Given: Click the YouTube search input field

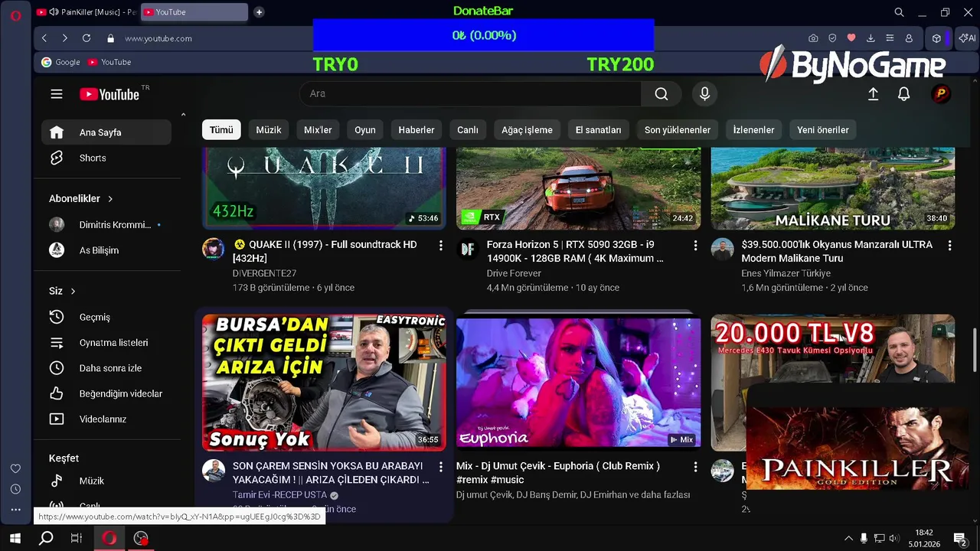Looking at the screenshot, I should [x=470, y=93].
